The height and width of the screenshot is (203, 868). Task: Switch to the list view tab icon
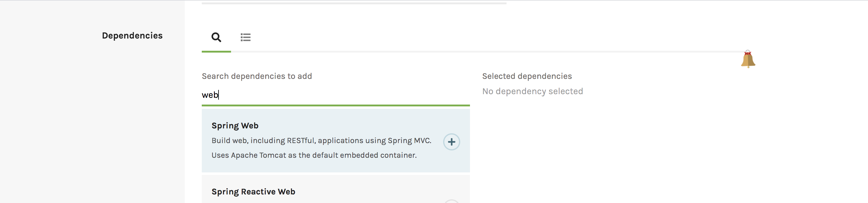click(245, 37)
